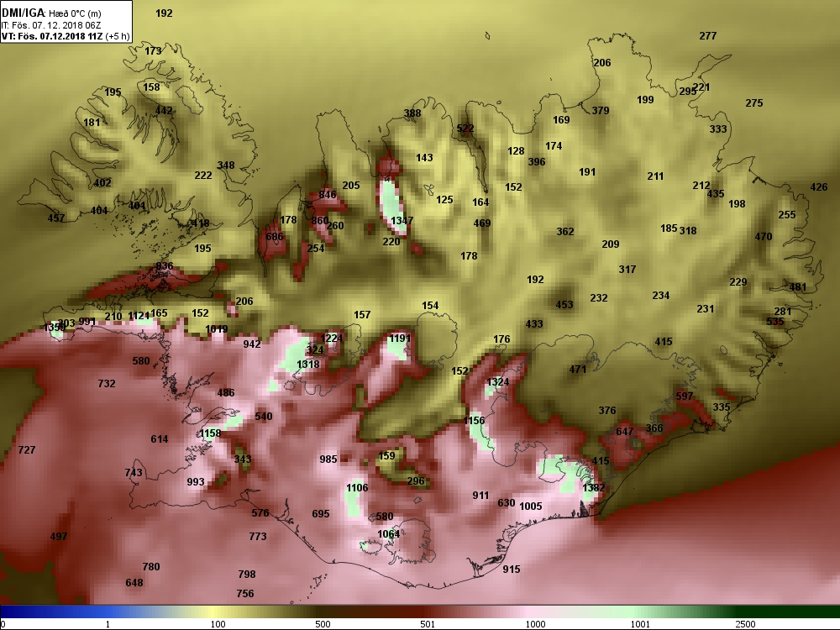Click the map value "993"

click(196, 481)
